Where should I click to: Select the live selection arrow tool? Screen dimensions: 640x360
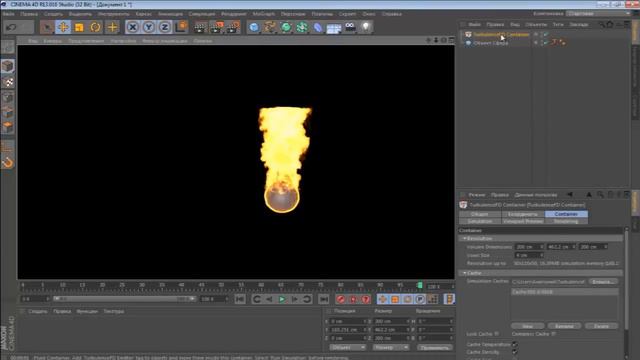click(x=47, y=27)
